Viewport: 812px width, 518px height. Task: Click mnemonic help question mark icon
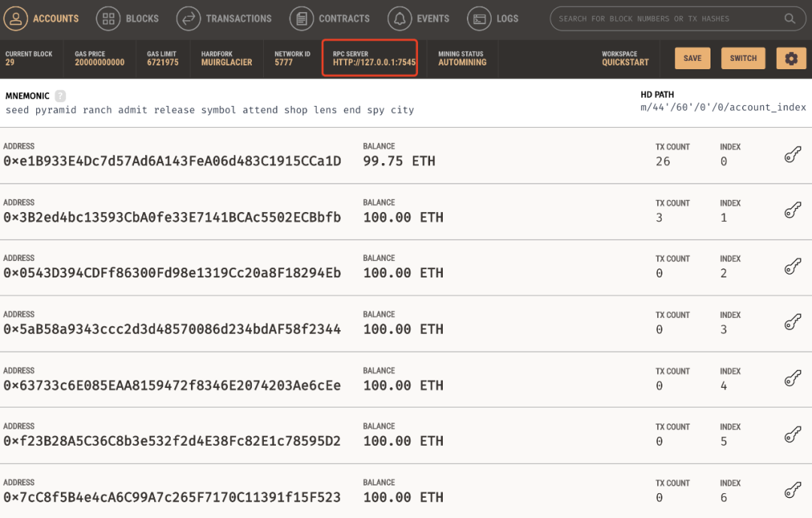coord(60,96)
